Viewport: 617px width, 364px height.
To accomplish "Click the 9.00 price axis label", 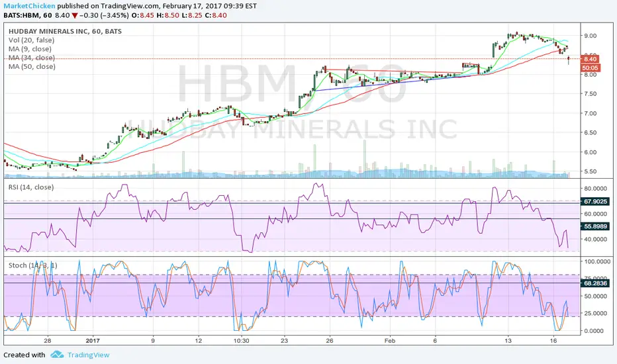I will tap(591, 36).
